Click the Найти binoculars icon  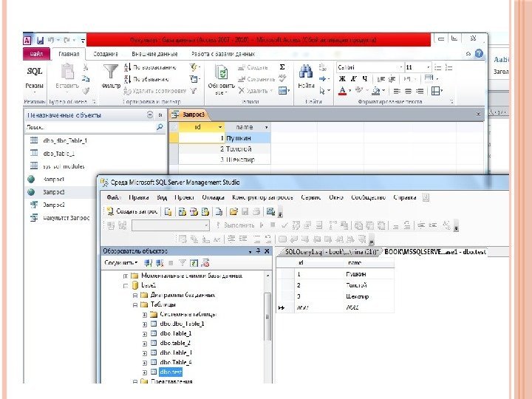pyautogui.click(x=306, y=71)
